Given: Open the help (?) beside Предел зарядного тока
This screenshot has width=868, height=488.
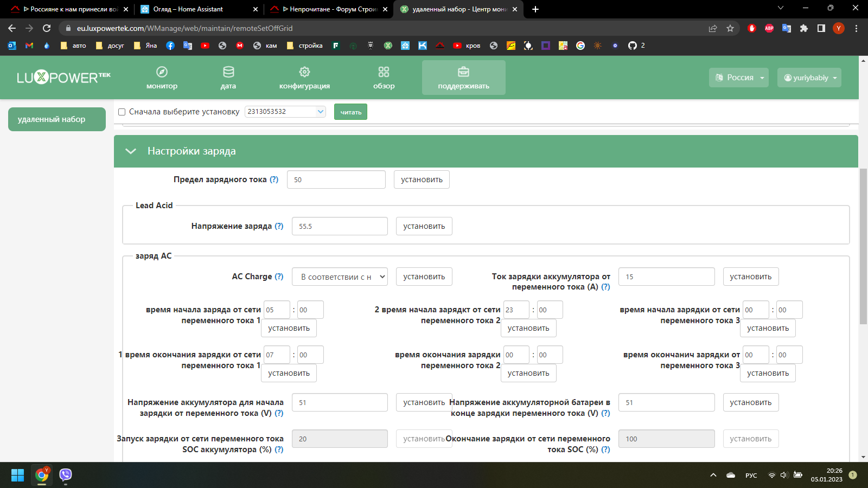Looking at the screenshot, I should tap(274, 179).
